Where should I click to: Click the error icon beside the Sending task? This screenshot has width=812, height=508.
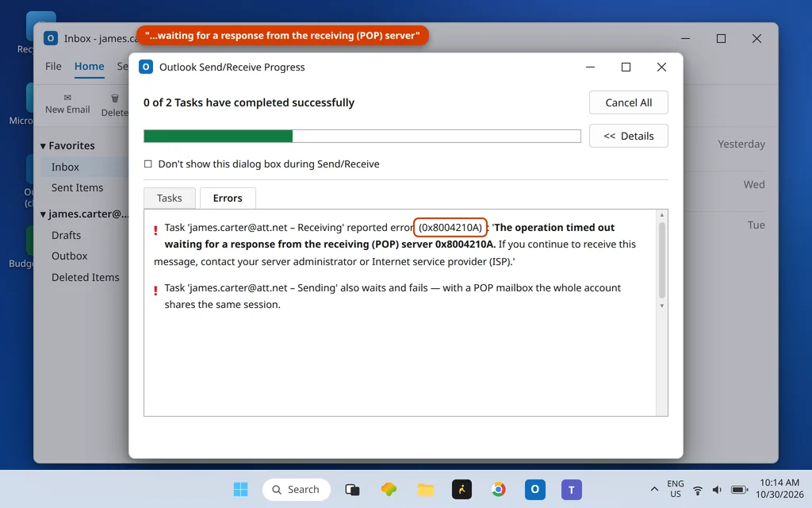[x=155, y=291]
